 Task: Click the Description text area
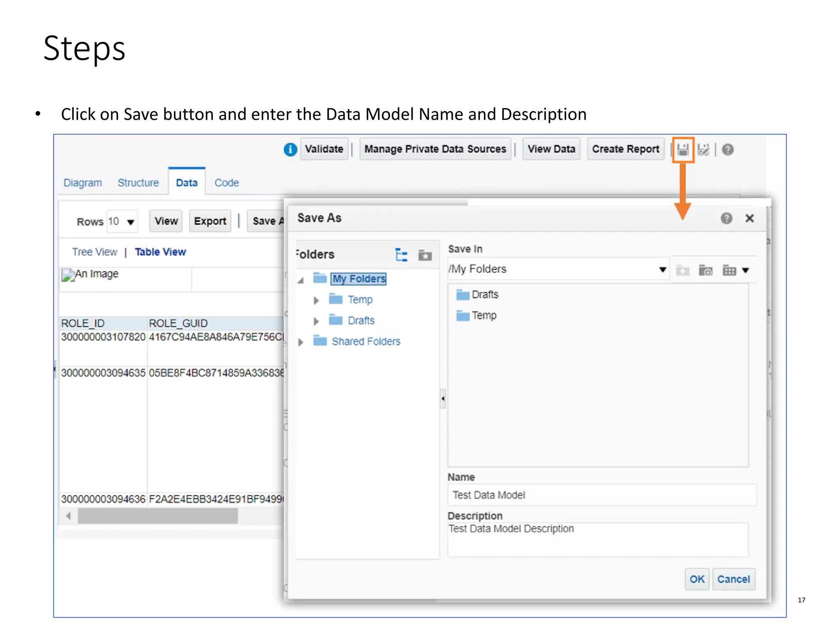tap(598, 539)
